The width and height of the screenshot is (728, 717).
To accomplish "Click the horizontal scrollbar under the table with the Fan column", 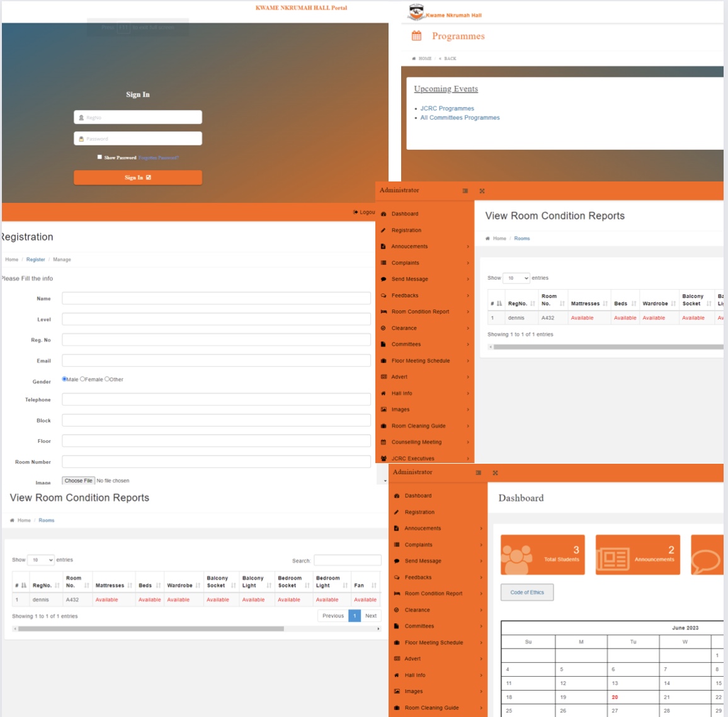I will [x=151, y=629].
